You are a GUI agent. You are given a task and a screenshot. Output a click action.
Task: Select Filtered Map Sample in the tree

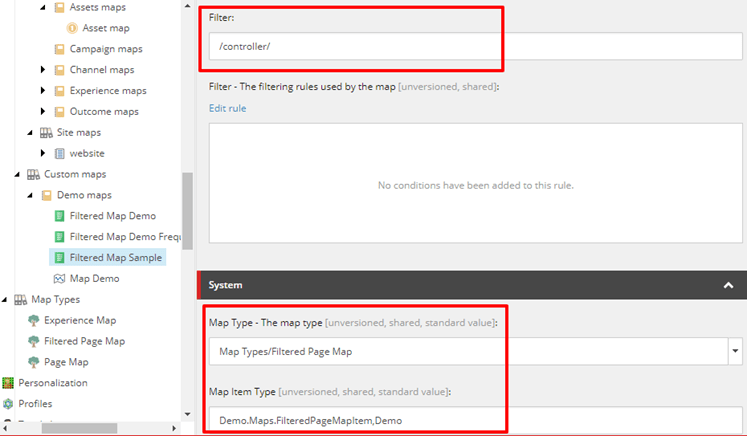pyautogui.click(x=116, y=258)
